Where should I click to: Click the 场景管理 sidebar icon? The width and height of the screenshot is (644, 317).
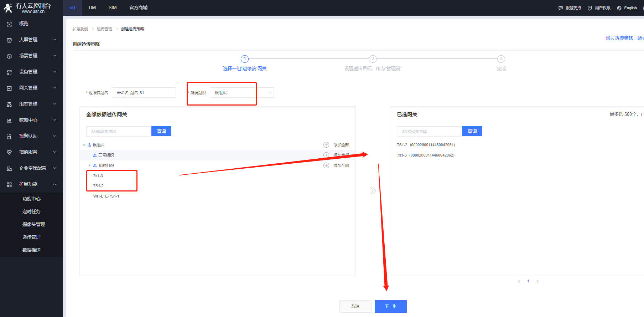9,56
